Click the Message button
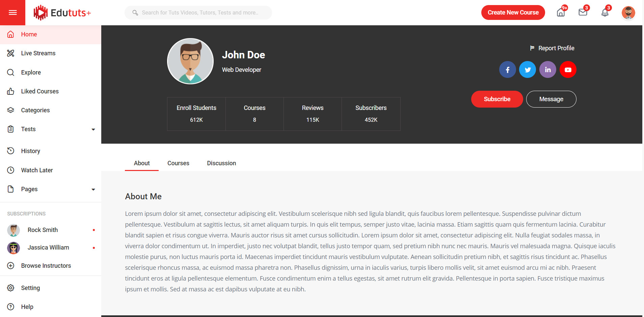 (x=551, y=99)
